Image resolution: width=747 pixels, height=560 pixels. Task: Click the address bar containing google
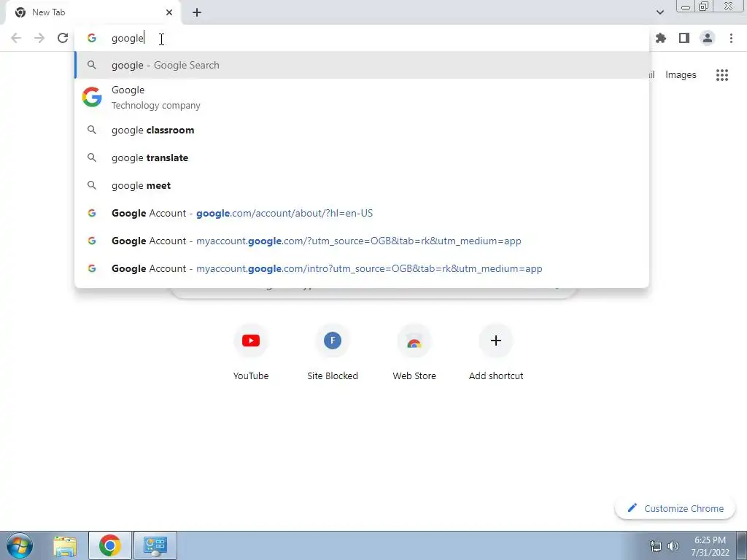pyautogui.click(x=362, y=38)
